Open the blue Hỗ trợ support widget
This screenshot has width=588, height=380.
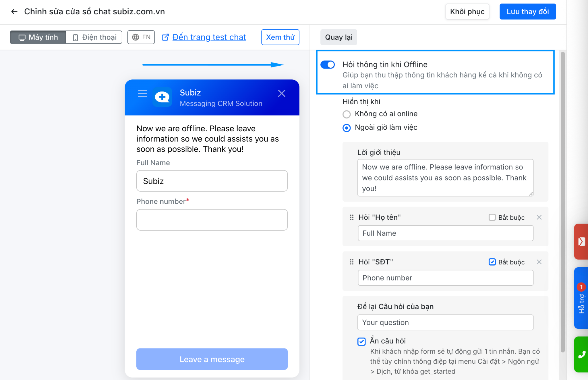[x=581, y=298]
